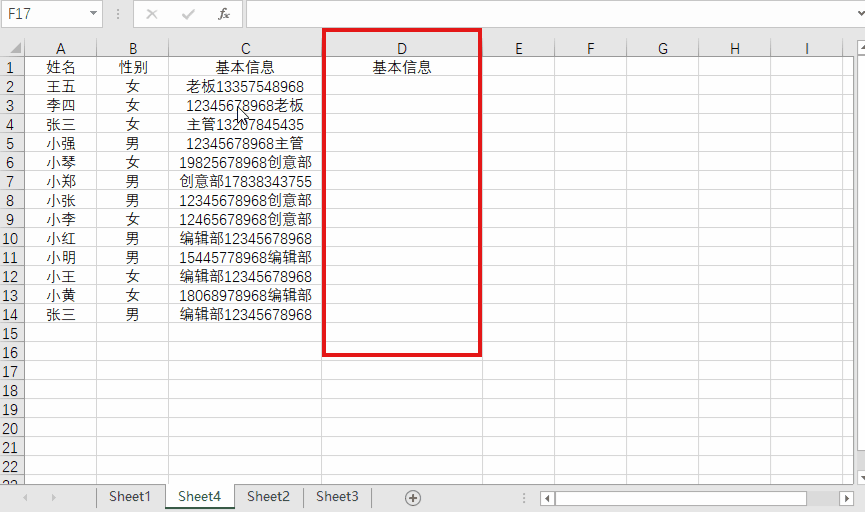Click cell containing 小李

click(61, 220)
